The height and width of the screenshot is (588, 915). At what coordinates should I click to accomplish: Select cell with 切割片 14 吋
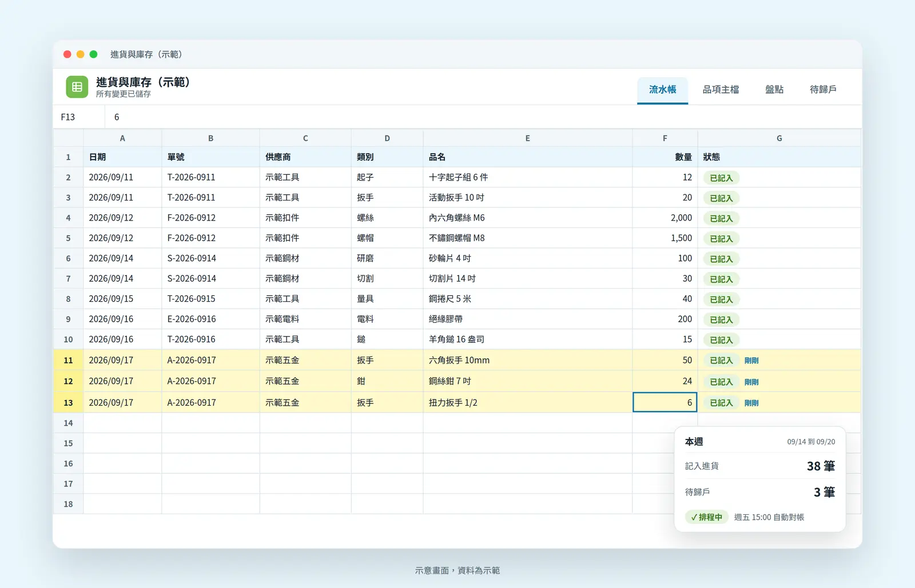[527, 278]
